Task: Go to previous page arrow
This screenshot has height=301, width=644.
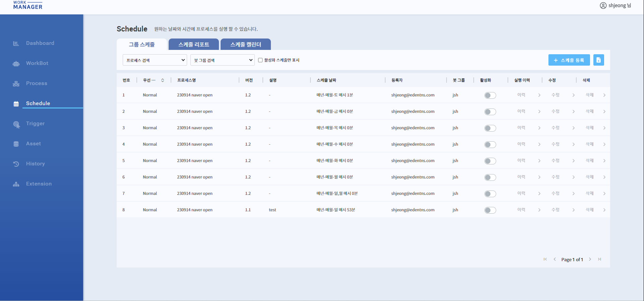Action: (555, 259)
